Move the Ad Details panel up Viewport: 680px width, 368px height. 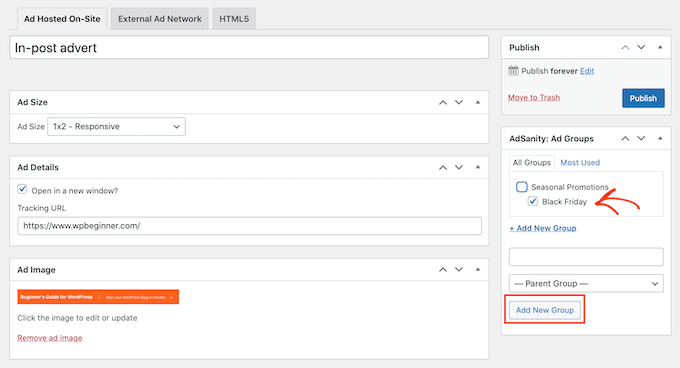point(443,167)
